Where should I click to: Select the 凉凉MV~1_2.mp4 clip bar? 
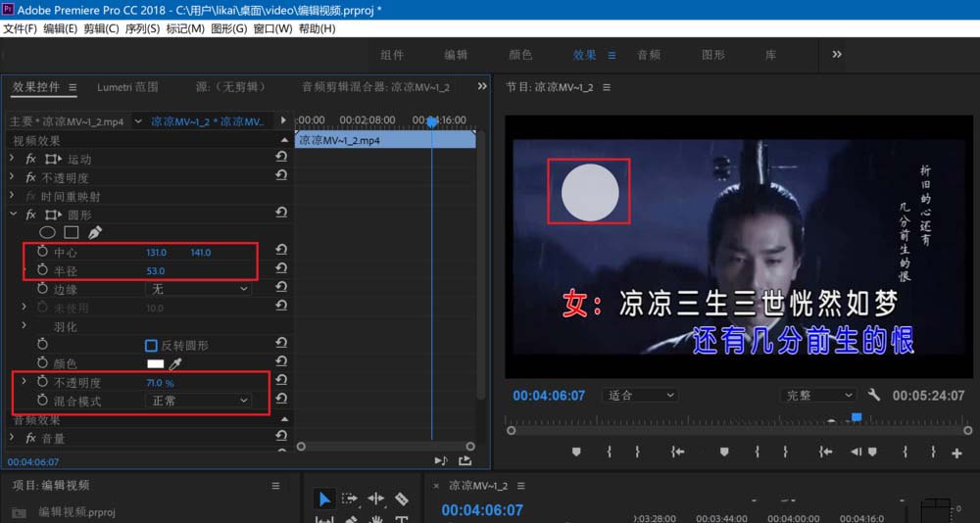tap(385, 141)
